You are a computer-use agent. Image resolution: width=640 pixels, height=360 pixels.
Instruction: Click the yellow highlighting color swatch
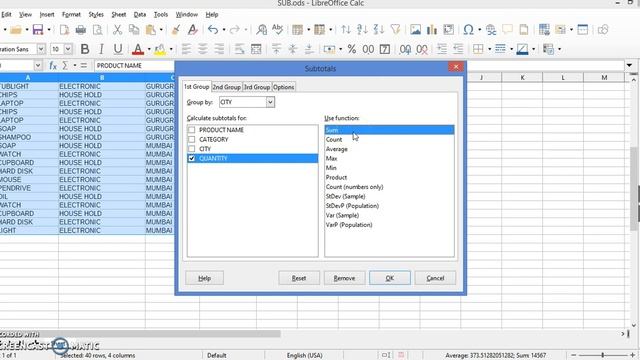point(160,49)
